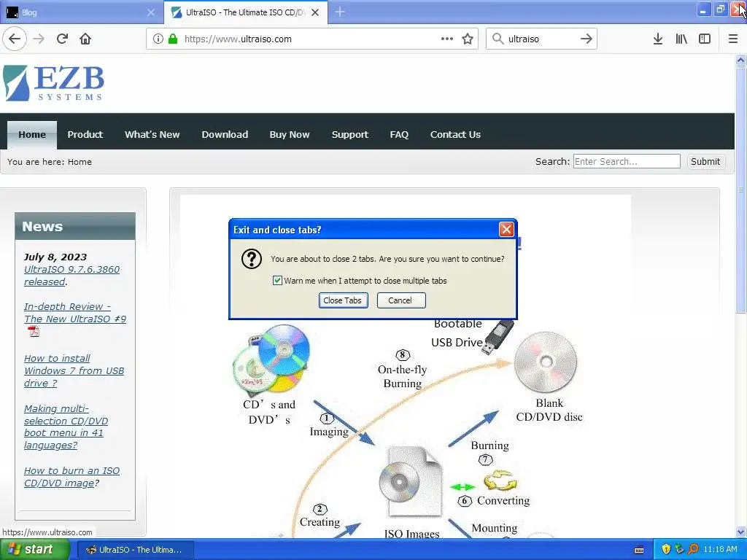Screen dimensions: 747x560
Task: Toggle the sidebar view icon
Action: pos(705,39)
